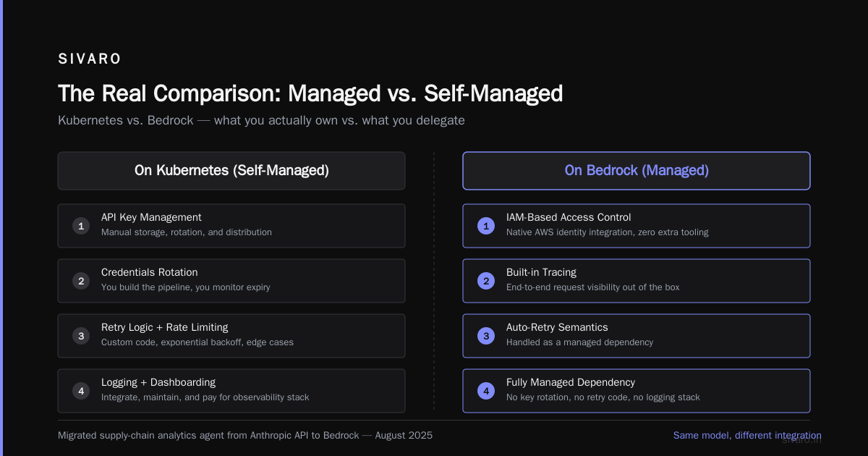
Task: Click the 'IAM-Based Access Control' title
Action: (x=569, y=217)
